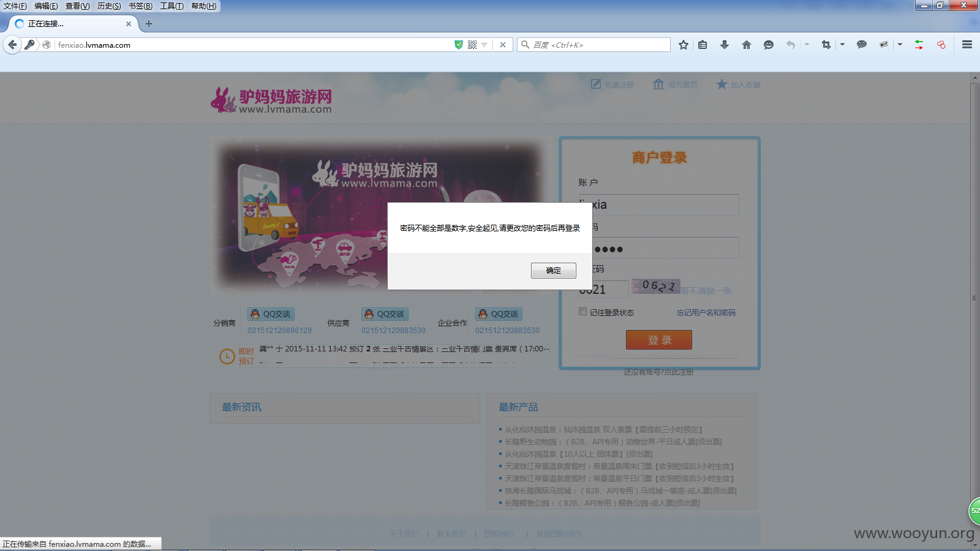Image resolution: width=980 pixels, height=551 pixels.
Task: Click the 忘记用户名和密码 link
Action: coord(706,312)
